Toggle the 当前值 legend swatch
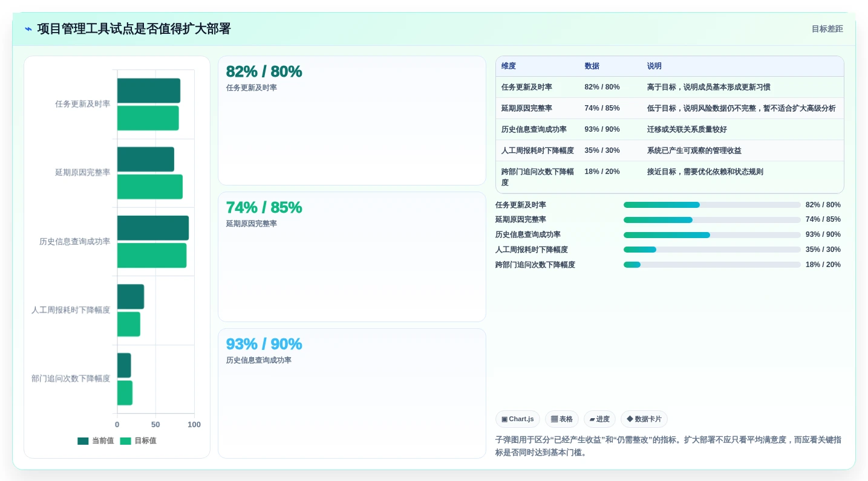The height and width of the screenshot is (481, 868). tap(83, 441)
